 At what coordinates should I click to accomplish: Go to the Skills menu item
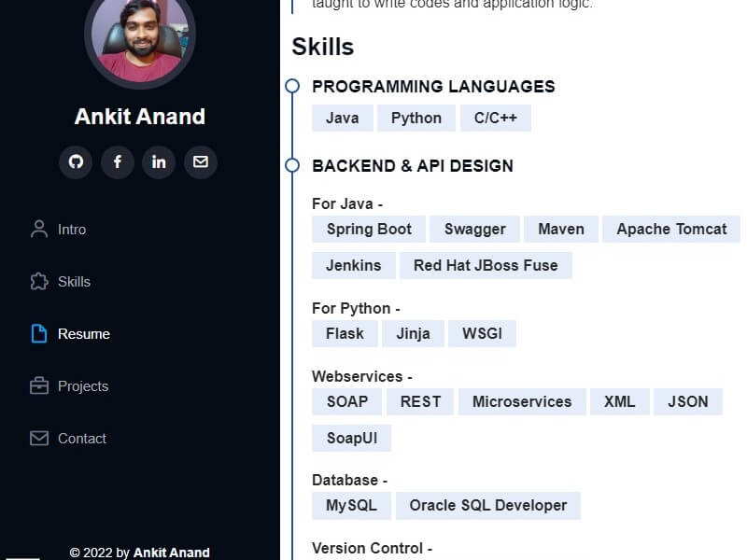point(74,282)
